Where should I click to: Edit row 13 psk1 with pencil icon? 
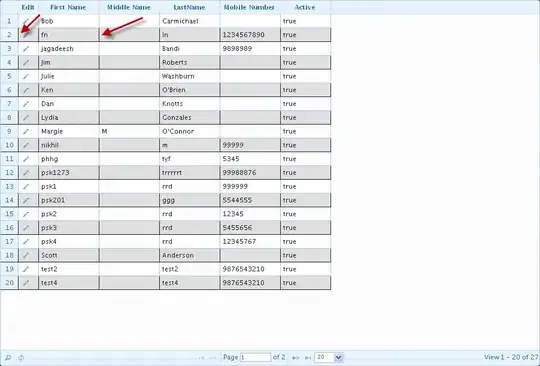pos(26,187)
